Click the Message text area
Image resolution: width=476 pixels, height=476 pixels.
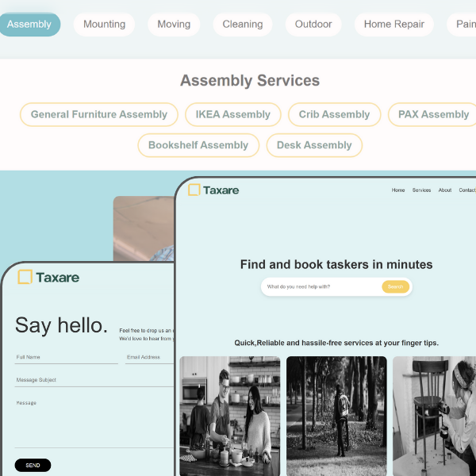coord(94,423)
